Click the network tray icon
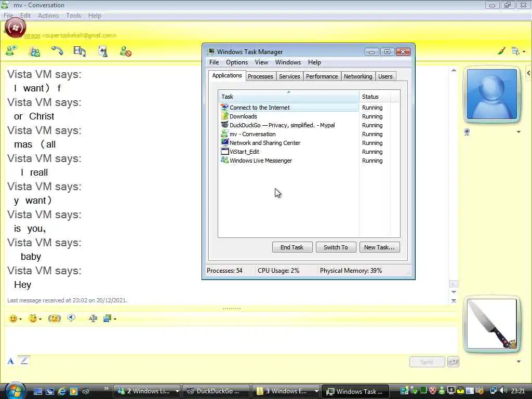This screenshot has height=399, width=532. pos(494,391)
